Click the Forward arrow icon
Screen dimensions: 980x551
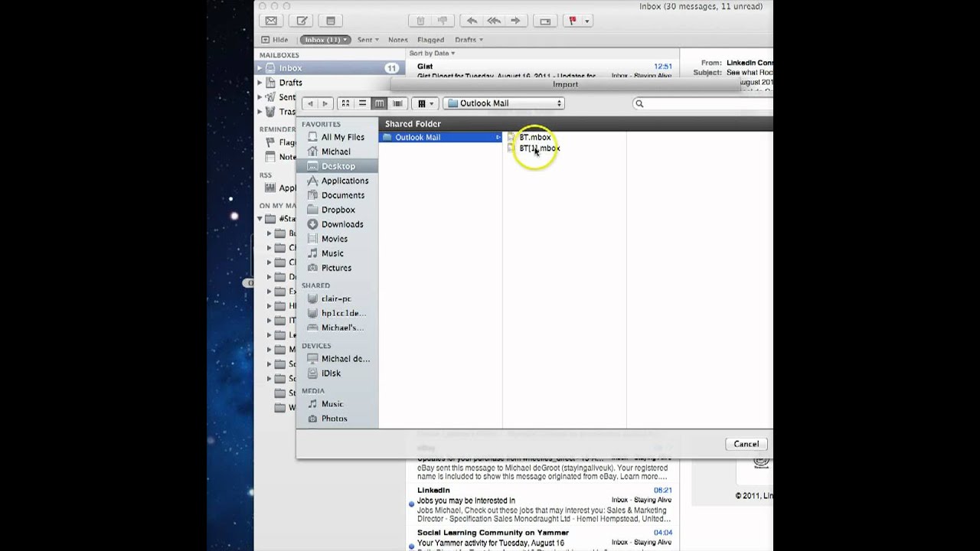pos(515,21)
